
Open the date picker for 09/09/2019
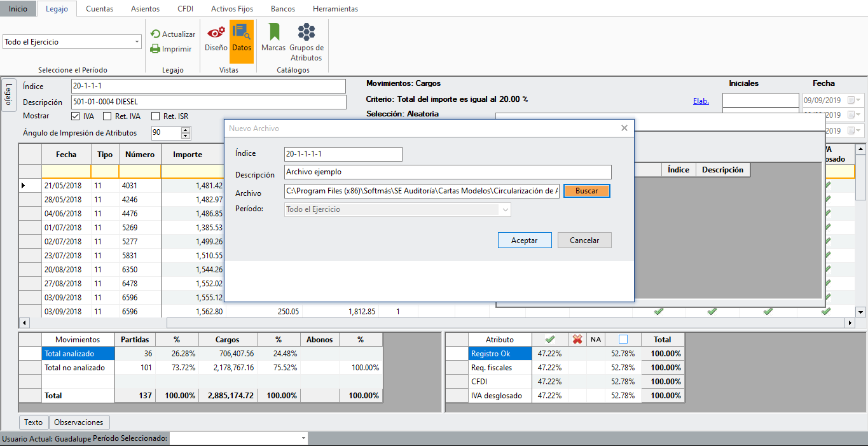pos(858,101)
